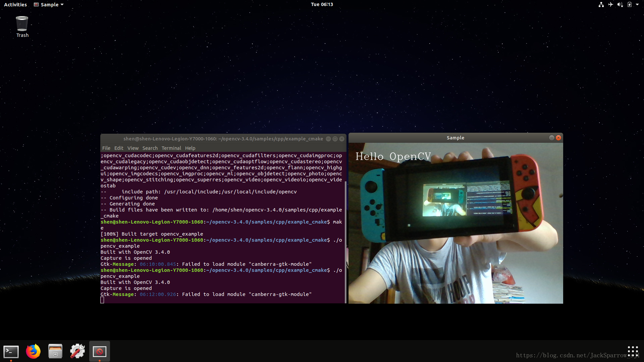Select the running Sample app dock icon
The height and width of the screenshot is (362, 644).
coord(100,352)
